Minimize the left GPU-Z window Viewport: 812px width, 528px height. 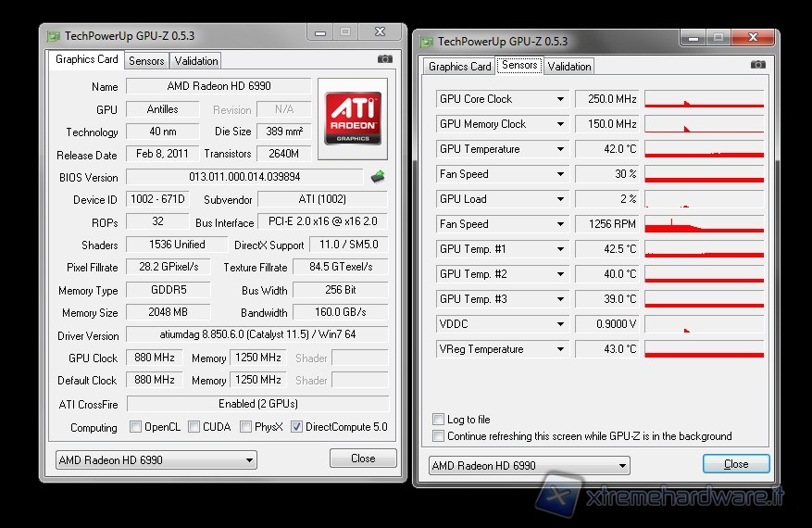click(319, 32)
